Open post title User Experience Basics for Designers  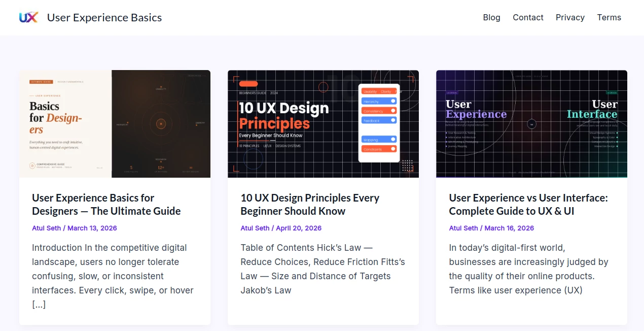[x=106, y=205]
